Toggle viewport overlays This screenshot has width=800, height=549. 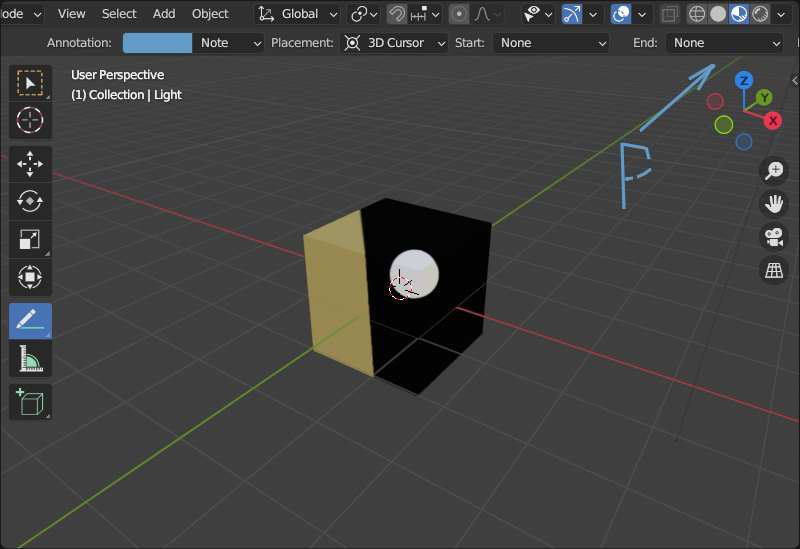tap(620, 14)
